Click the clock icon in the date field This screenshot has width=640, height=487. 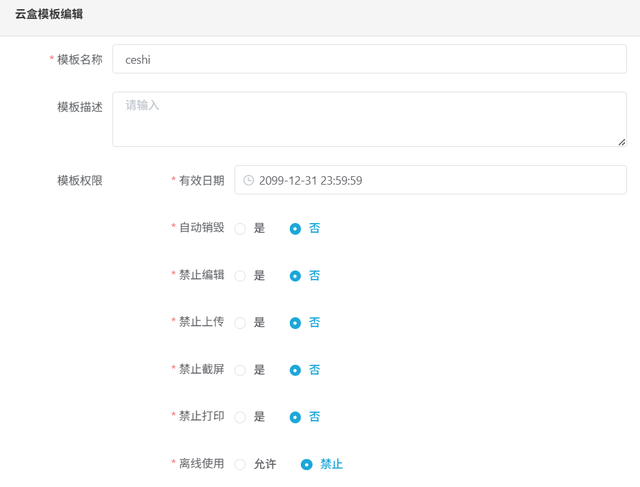(x=249, y=181)
